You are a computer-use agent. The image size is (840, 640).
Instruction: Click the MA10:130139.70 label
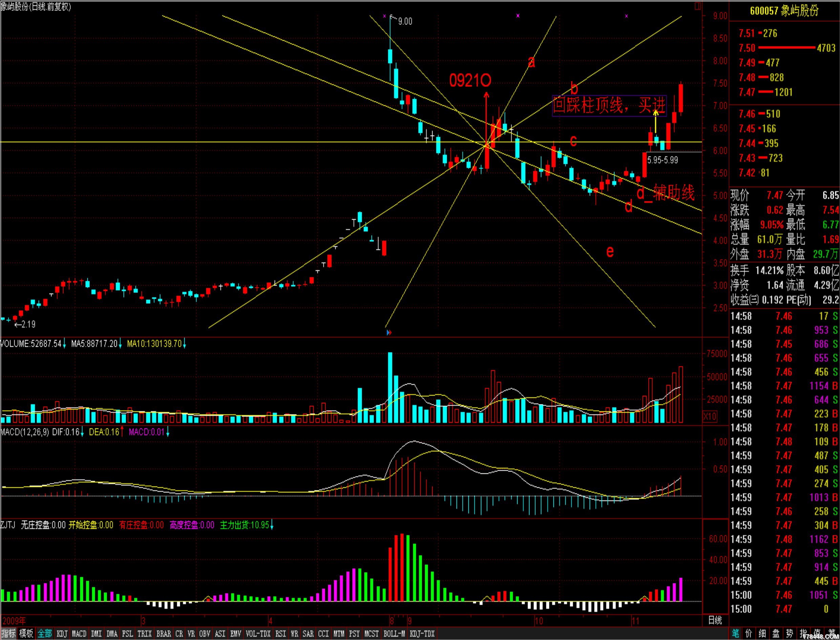(154, 344)
